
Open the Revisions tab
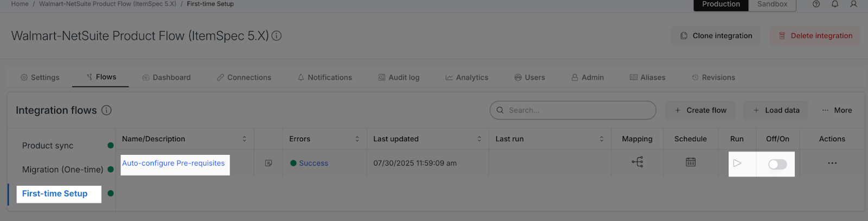point(713,78)
